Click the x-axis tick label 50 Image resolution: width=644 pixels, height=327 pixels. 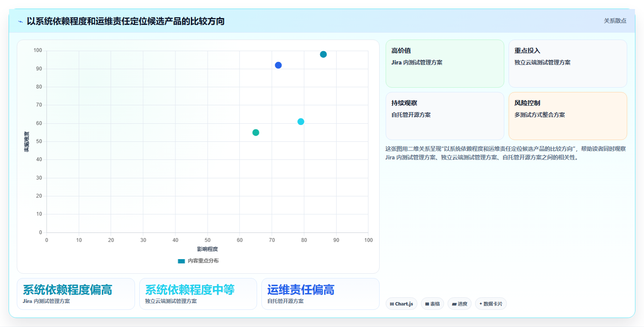pos(207,240)
